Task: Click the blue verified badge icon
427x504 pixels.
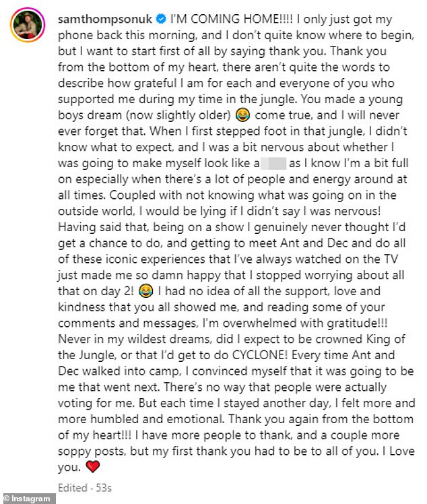Action: [x=161, y=20]
